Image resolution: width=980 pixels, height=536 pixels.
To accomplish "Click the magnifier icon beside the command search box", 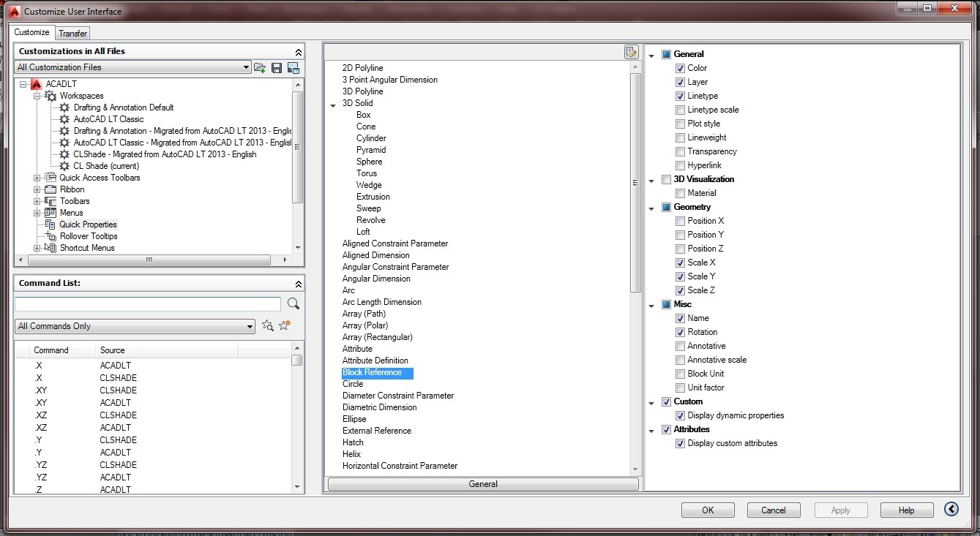I will point(293,303).
